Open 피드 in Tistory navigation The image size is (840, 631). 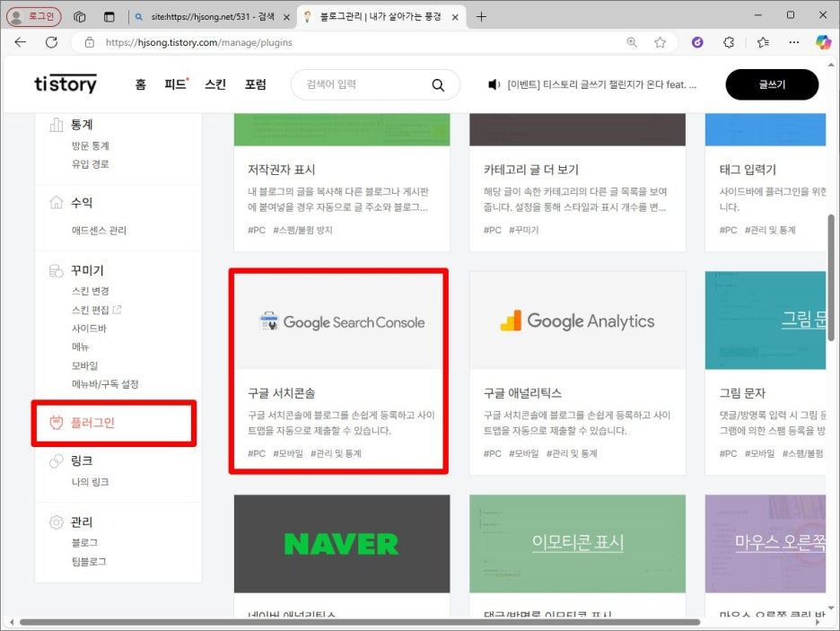(x=176, y=84)
